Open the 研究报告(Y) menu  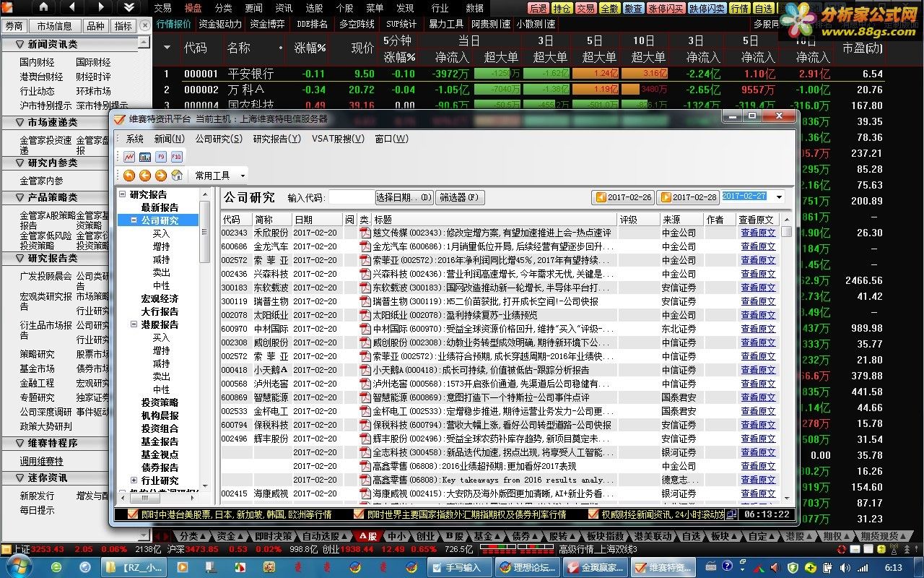(x=277, y=139)
